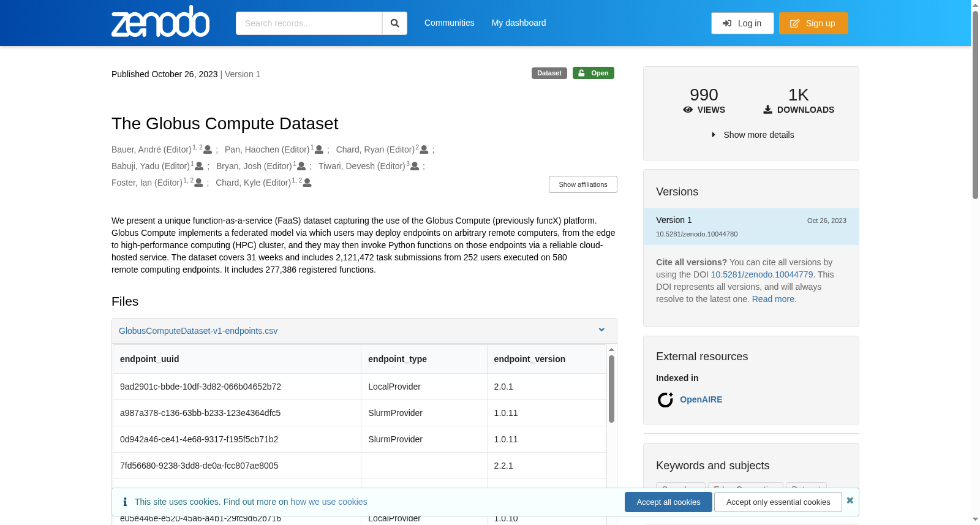This screenshot has height=525, width=980.
Task: Click the person icon next to Tiwari, Devesh
Action: 415,166
